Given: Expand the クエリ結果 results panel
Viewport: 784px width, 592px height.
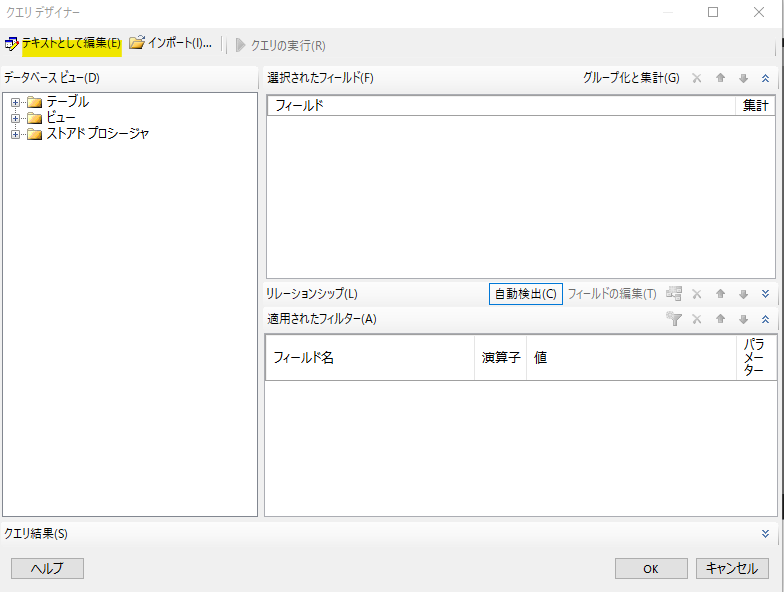Looking at the screenshot, I should [x=765, y=534].
